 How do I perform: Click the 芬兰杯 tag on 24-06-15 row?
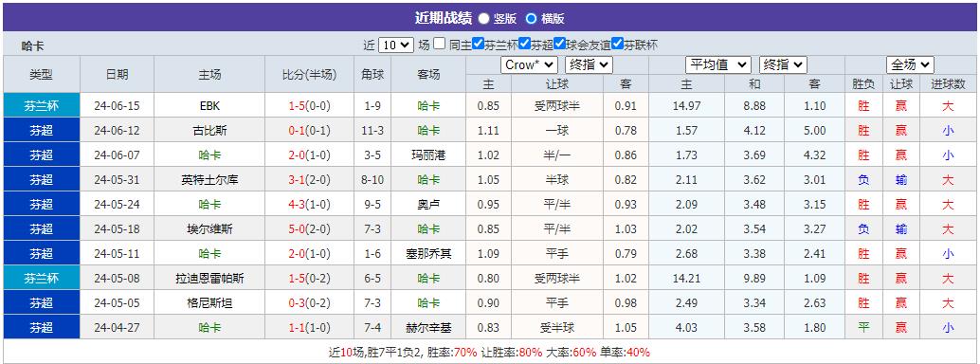click(42, 106)
